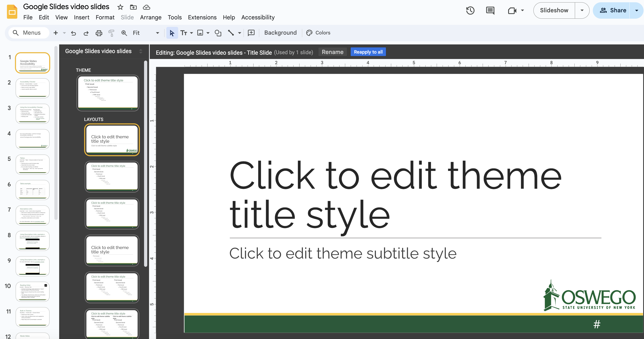Star the presentation

pos(120,7)
